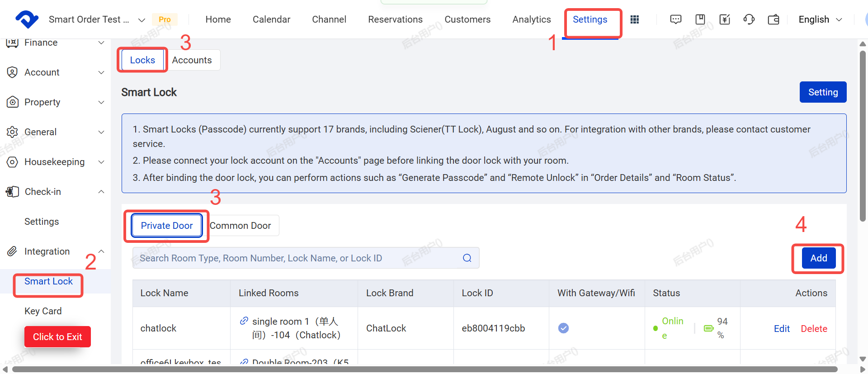Click the Housekeeping sidebar icon
Image resolution: width=868 pixels, height=374 pixels.
click(12, 162)
